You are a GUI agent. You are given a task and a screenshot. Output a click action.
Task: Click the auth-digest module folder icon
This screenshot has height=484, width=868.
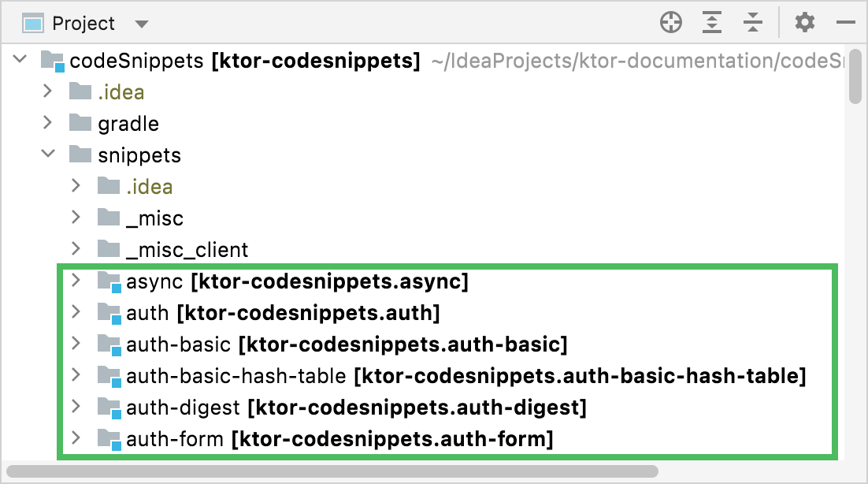click(x=109, y=408)
